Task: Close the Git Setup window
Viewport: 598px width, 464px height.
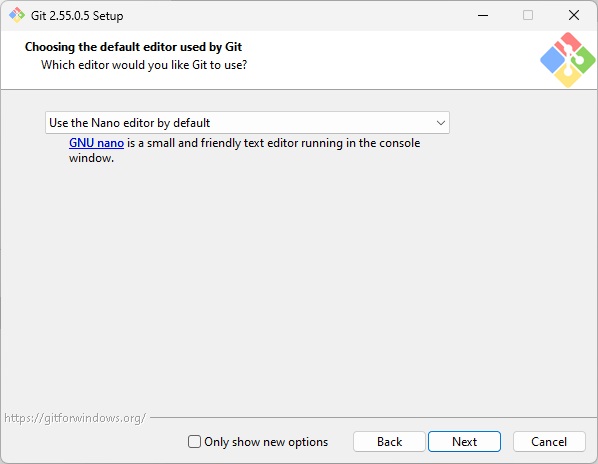Action: tap(574, 15)
